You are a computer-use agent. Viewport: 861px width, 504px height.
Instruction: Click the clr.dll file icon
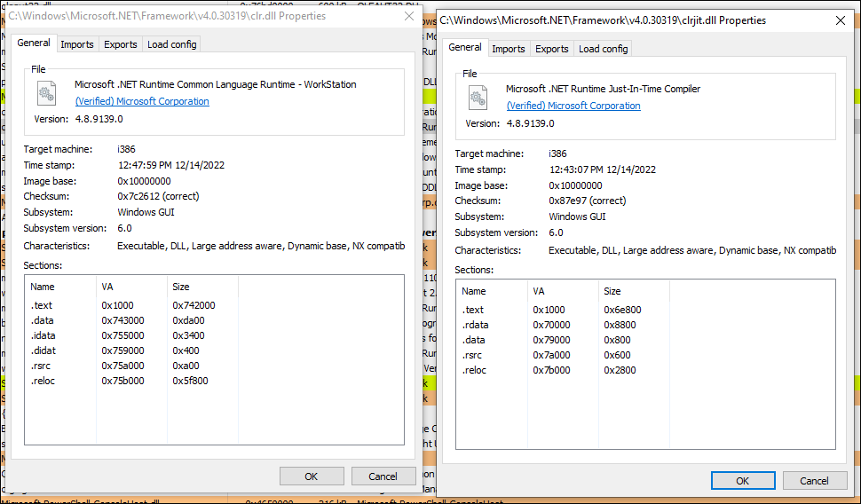coord(47,93)
